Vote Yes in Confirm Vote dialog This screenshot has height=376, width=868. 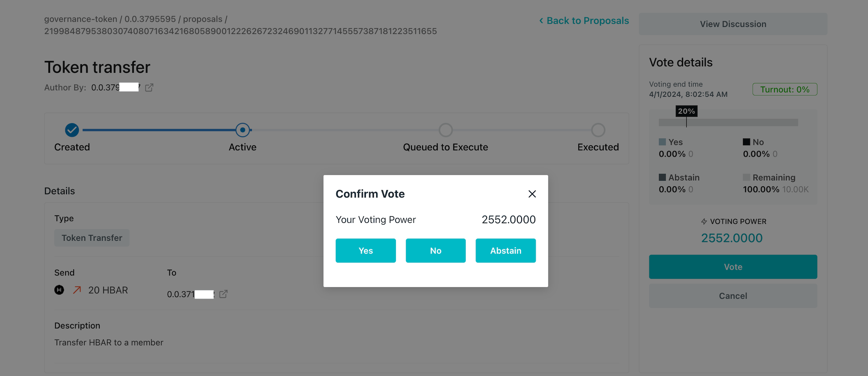coord(366,250)
